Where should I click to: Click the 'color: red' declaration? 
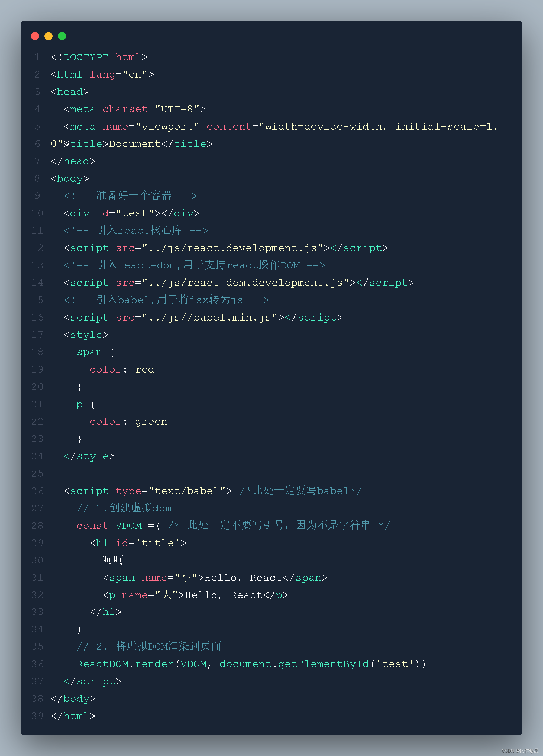click(122, 370)
